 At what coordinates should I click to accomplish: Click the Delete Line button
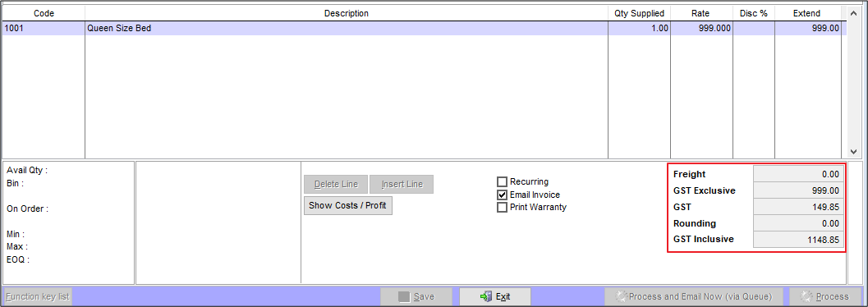[336, 184]
